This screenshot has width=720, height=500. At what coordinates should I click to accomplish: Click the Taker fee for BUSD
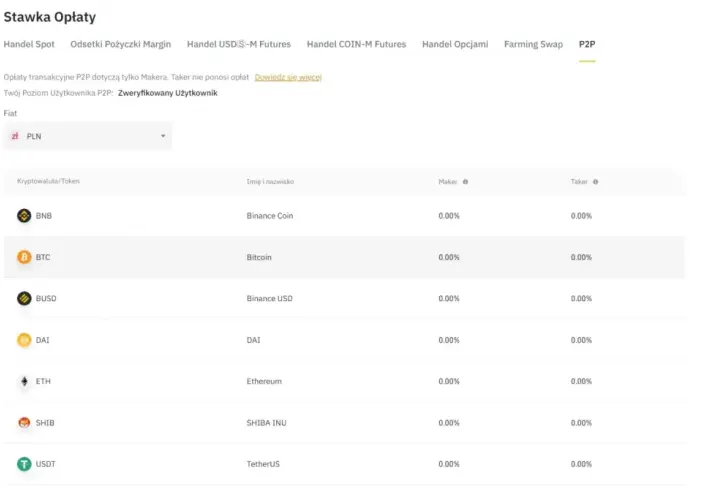point(581,298)
